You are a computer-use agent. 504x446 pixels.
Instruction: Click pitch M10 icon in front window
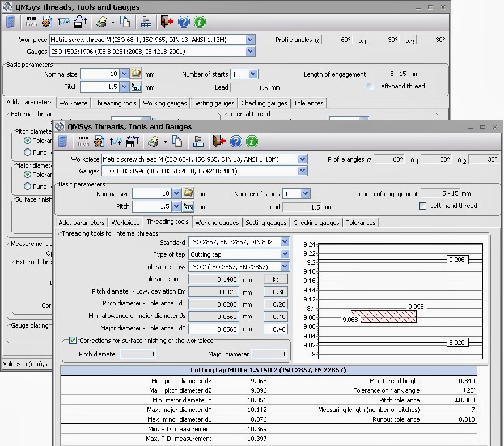[188, 207]
